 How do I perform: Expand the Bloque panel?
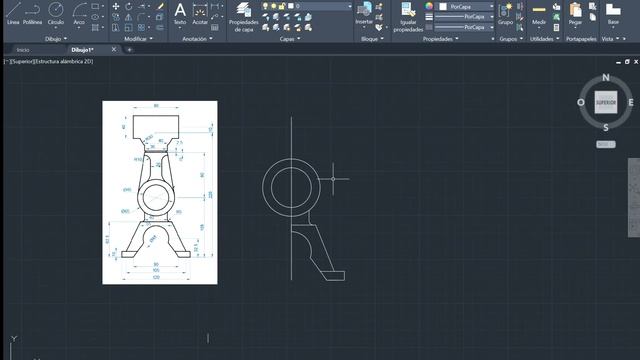tap(373, 39)
